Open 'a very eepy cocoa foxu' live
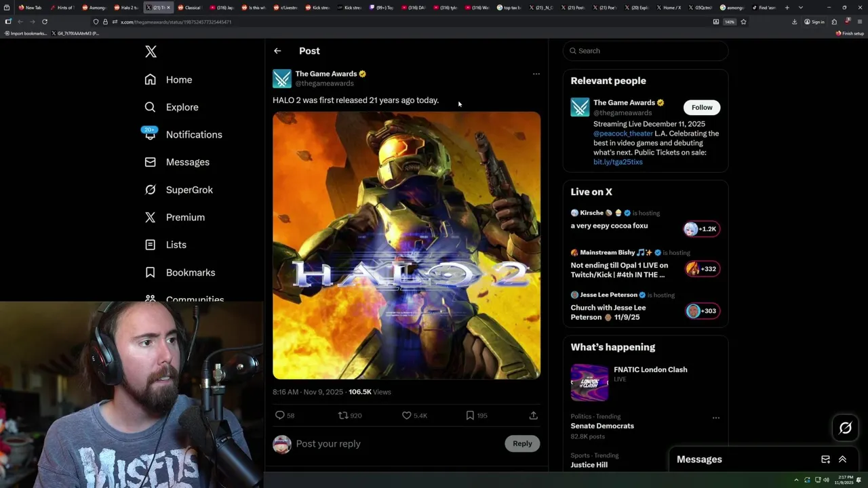868x488 pixels. pyautogui.click(x=609, y=226)
